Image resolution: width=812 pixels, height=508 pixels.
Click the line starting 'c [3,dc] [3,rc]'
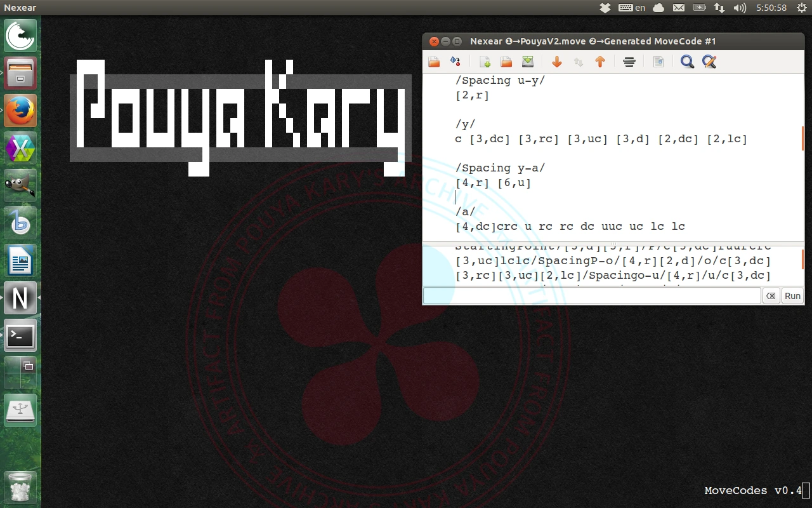tap(601, 139)
